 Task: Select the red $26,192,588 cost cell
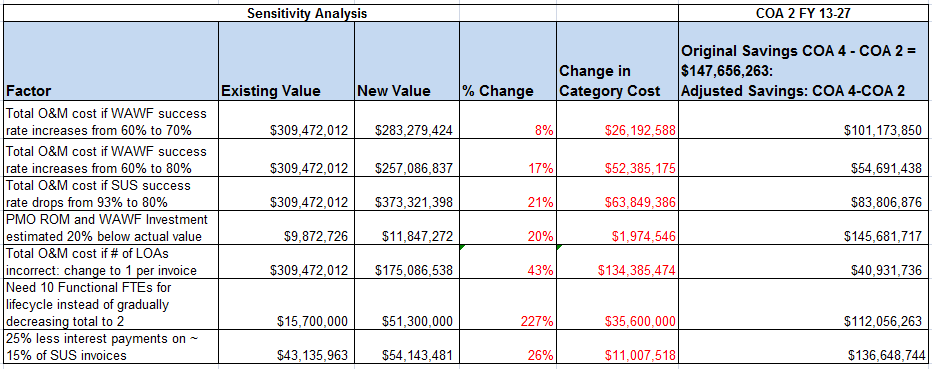click(x=618, y=121)
